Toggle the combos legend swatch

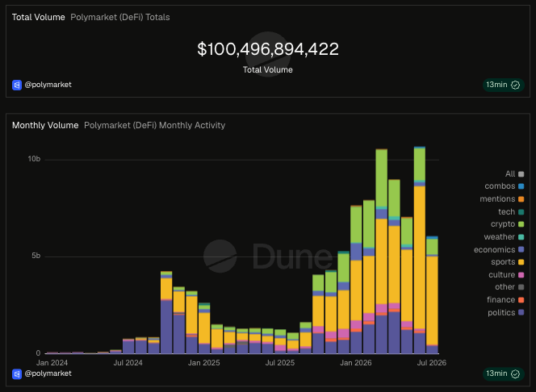click(x=521, y=186)
